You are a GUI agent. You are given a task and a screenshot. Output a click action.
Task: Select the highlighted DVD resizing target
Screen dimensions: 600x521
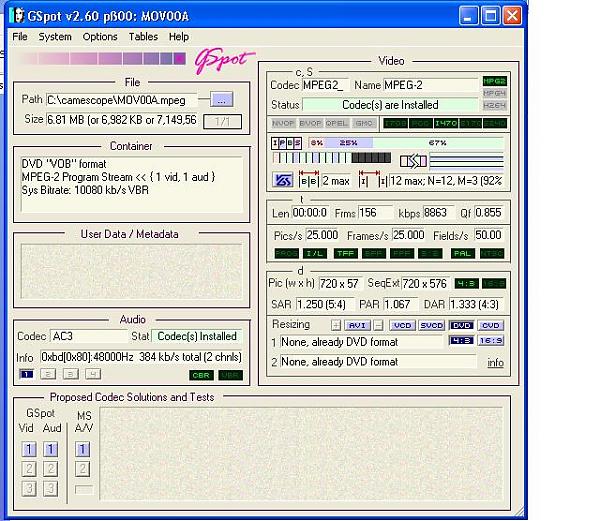(461, 326)
